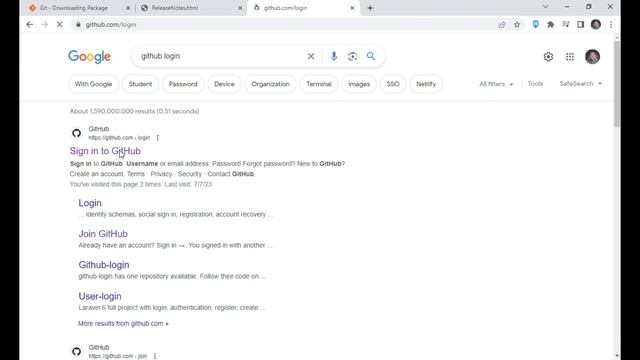This screenshot has width=640, height=360.
Task: Open the Chrome profile avatar in toolbar
Action: [596, 24]
